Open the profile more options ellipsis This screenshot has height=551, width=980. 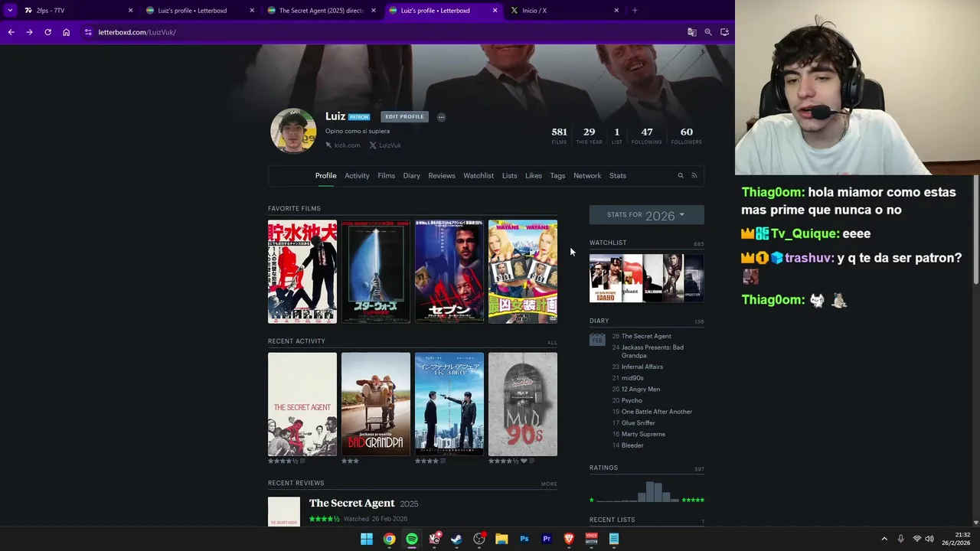pyautogui.click(x=441, y=117)
